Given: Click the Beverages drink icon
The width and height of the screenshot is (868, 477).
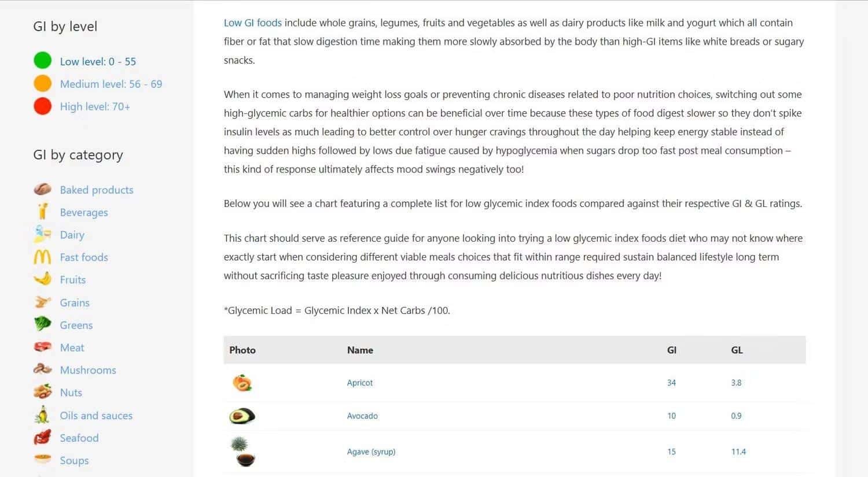Looking at the screenshot, I should 42,212.
